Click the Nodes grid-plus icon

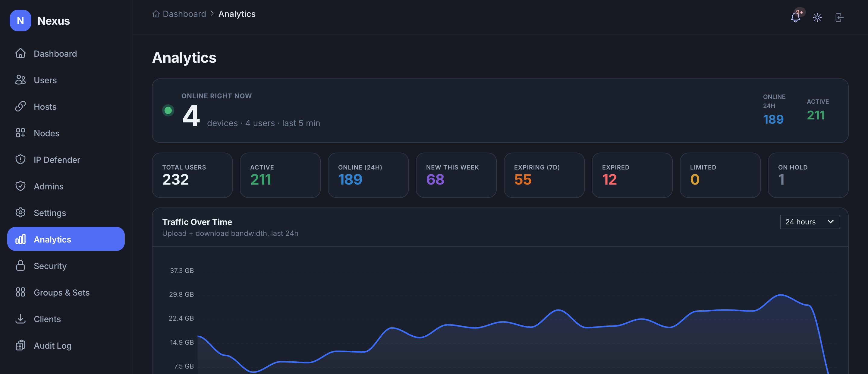(20, 133)
